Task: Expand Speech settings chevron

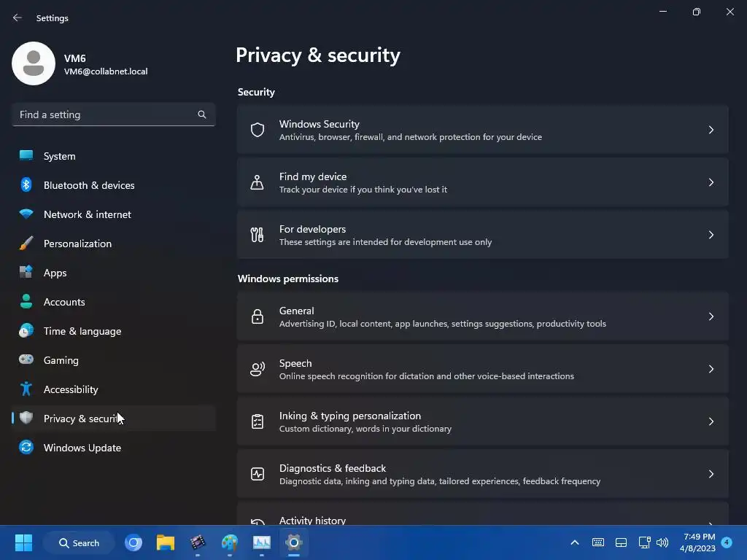Action: [711, 369]
